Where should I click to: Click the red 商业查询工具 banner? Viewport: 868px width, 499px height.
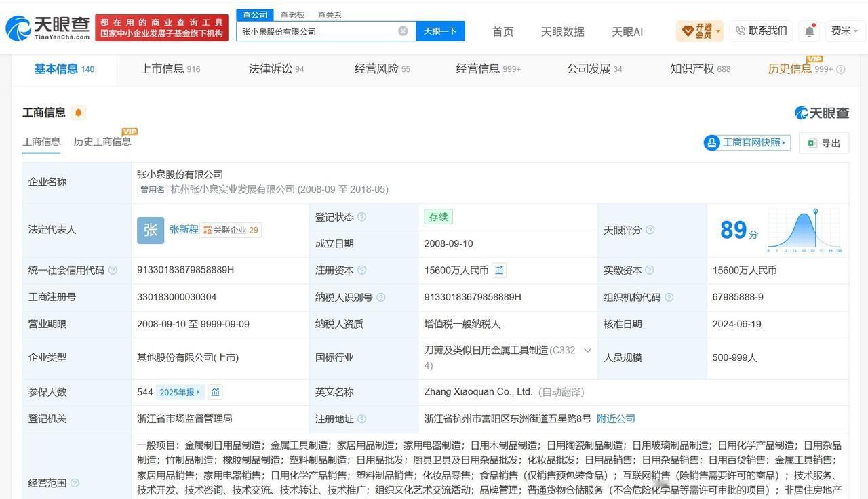coord(161,28)
